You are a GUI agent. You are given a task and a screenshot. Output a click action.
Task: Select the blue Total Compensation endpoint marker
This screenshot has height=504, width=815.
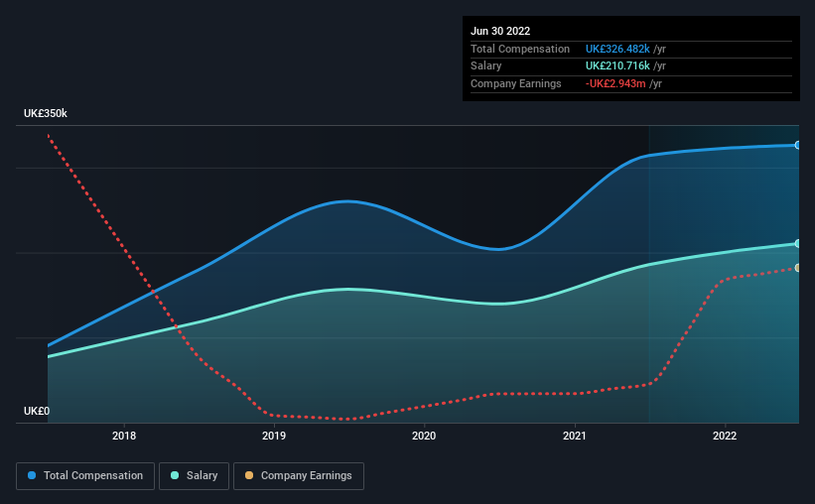tap(797, 145)
